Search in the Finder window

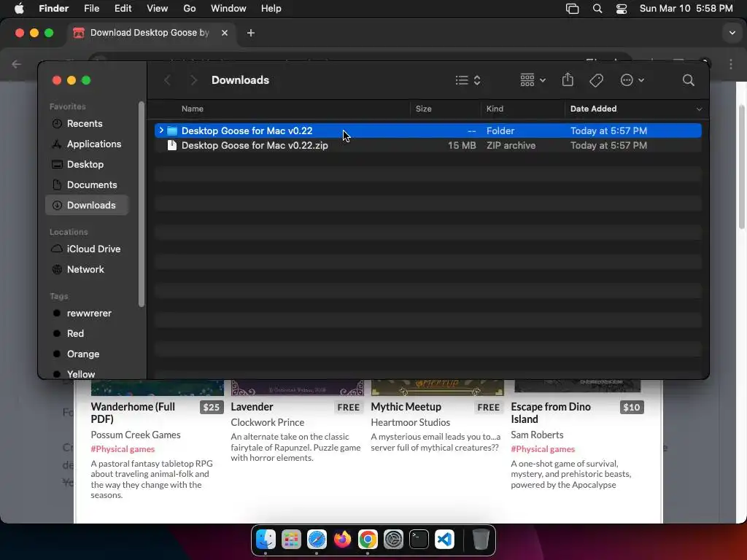pos(688,80)
